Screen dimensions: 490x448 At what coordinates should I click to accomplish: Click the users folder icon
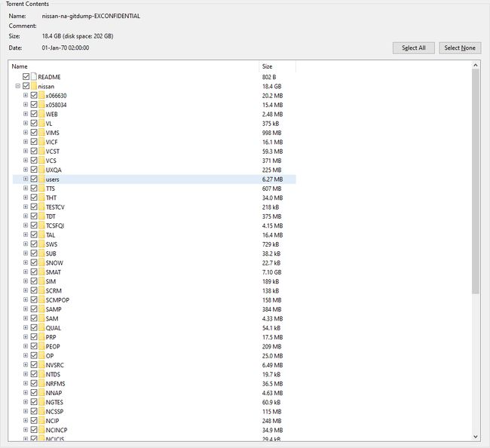(42, 180)
